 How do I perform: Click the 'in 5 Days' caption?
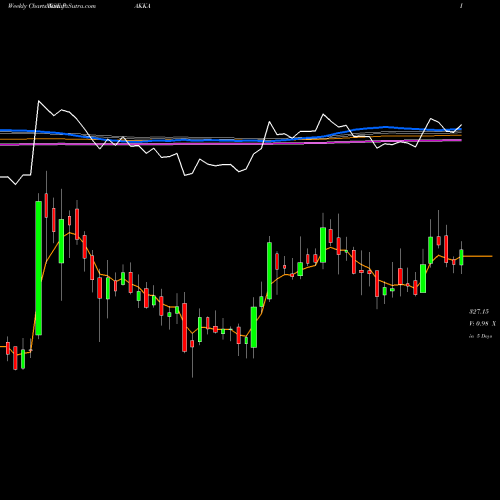click(x=480, y=336)
